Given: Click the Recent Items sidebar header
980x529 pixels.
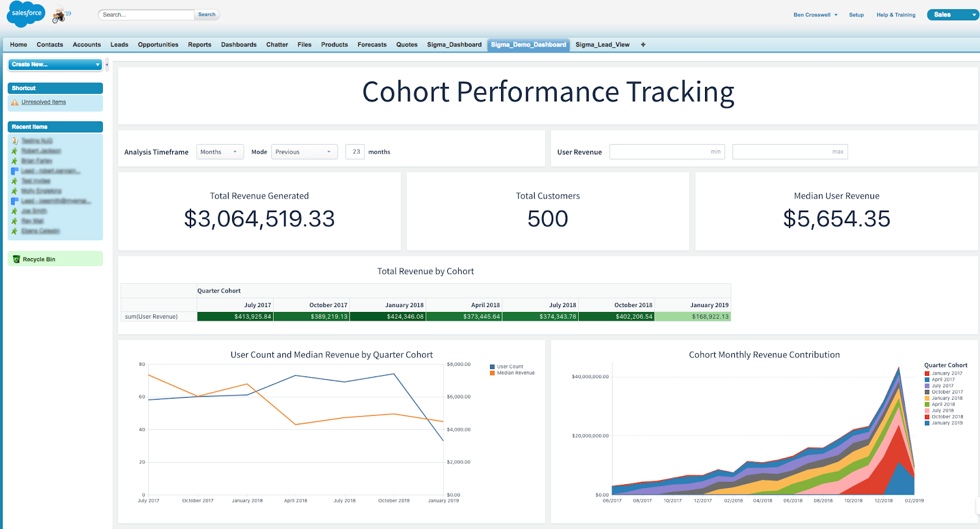Looking at the screenshot, I should [x=55, y=127].
